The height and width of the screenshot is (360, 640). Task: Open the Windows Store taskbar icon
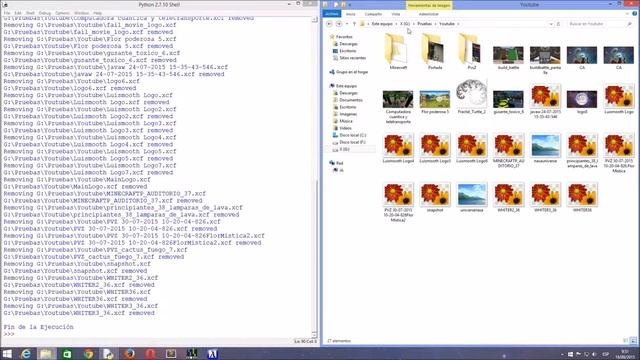coord(67,354)
